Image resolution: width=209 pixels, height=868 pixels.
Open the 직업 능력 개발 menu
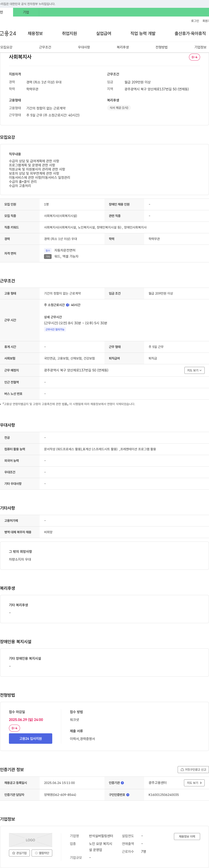point(143,33)
